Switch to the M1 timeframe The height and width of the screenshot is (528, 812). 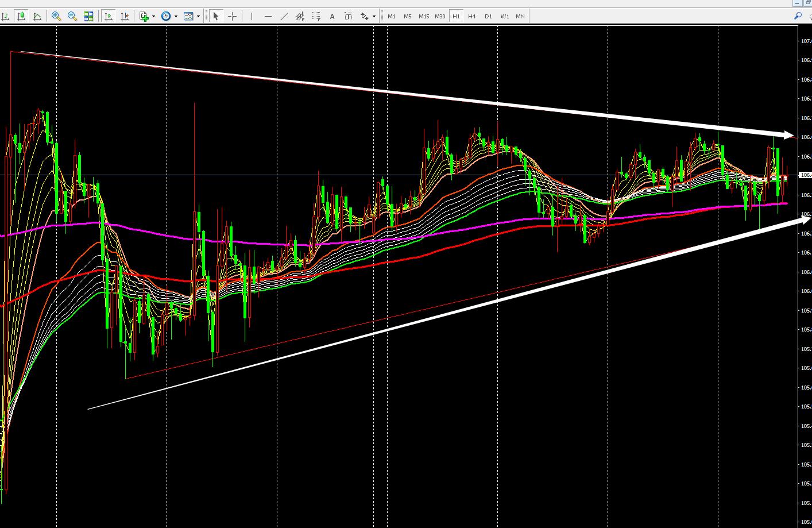pyautogui.click(x=392, y=16)
